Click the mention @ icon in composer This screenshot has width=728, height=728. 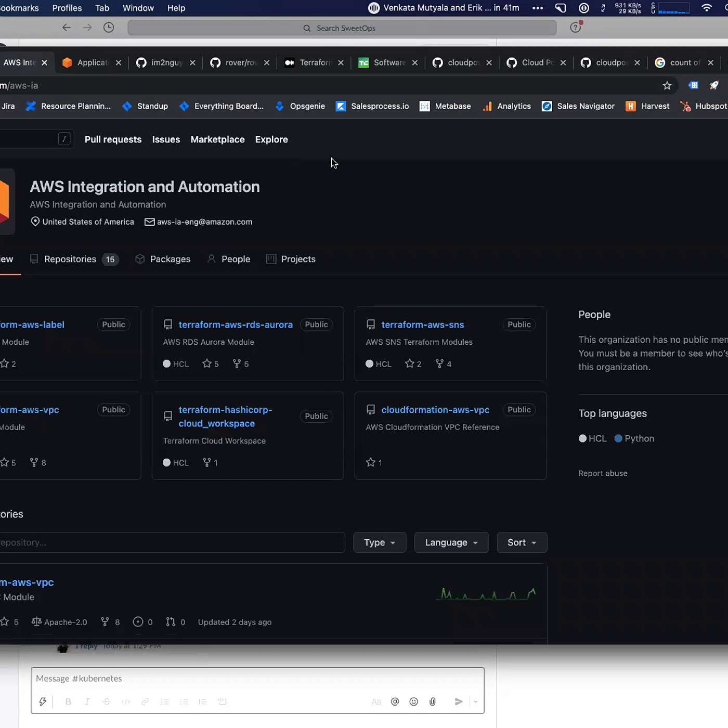tap(395, 701)
